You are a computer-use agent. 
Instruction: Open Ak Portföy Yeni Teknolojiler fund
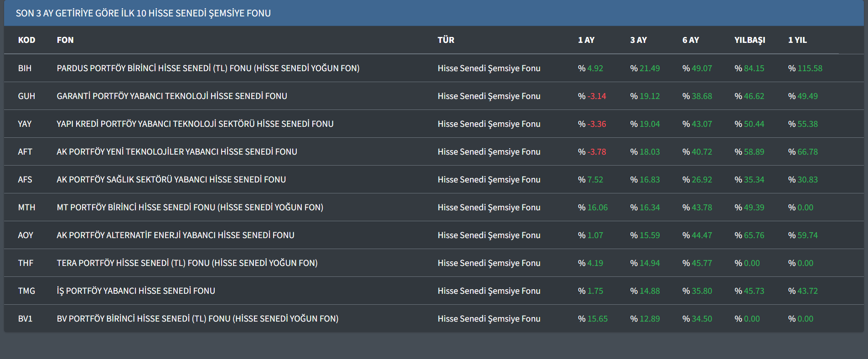177,152
